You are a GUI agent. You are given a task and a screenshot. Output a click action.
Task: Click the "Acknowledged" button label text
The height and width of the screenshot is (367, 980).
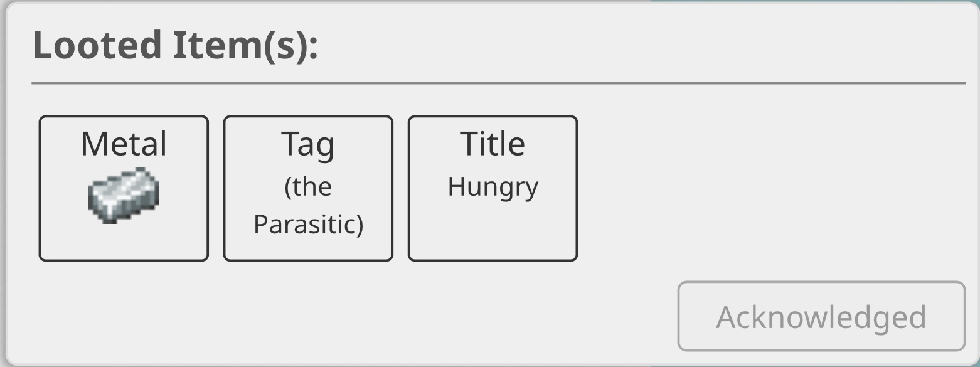point(821,317)
